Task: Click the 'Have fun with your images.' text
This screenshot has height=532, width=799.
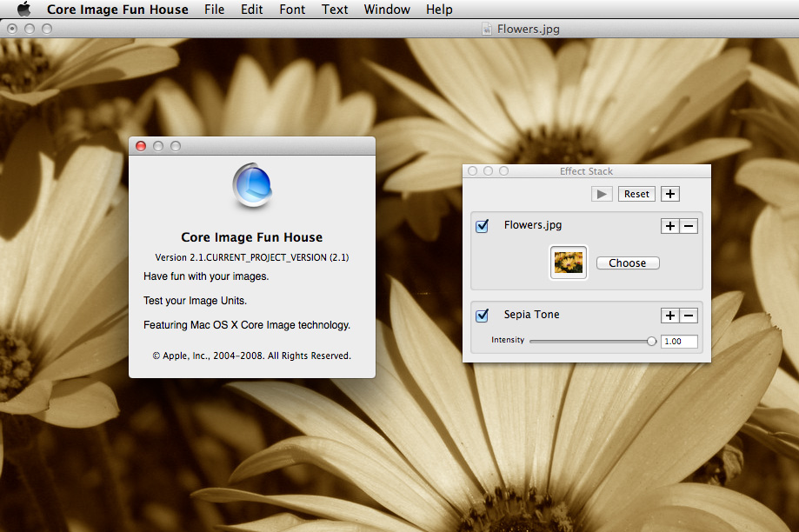Action: click(206, 276)
